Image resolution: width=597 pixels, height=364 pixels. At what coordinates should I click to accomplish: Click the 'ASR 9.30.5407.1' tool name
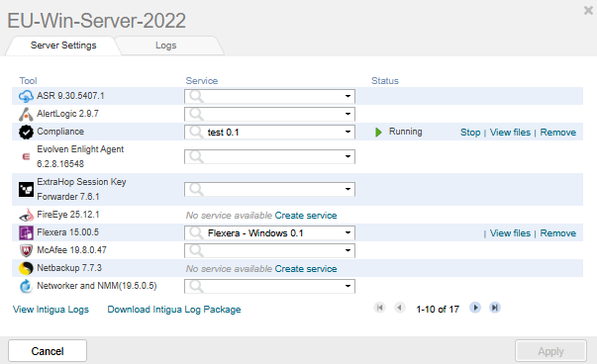(x=70, y=96)
